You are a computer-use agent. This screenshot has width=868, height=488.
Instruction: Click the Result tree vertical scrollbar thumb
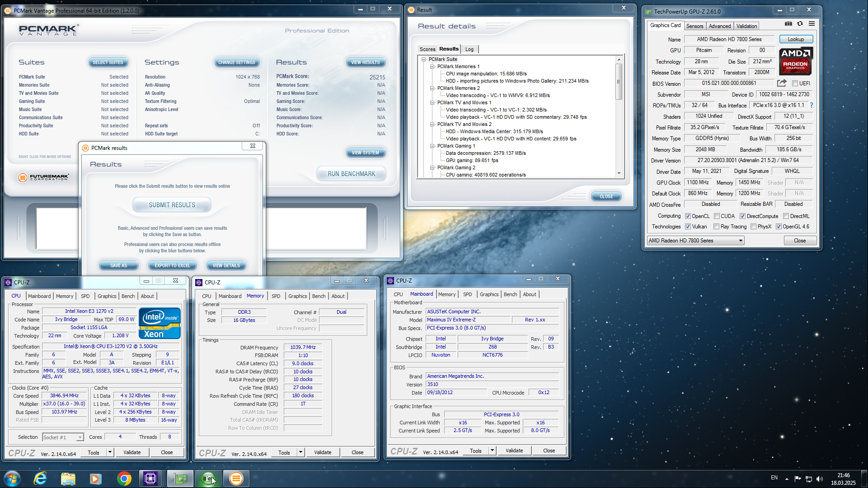(x=619, y=81)
